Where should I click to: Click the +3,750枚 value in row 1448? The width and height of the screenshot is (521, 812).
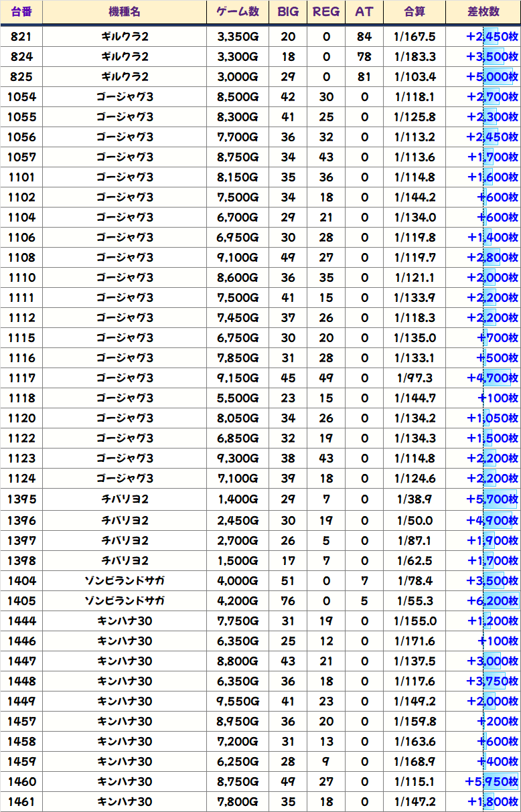(x=492, y=681)
